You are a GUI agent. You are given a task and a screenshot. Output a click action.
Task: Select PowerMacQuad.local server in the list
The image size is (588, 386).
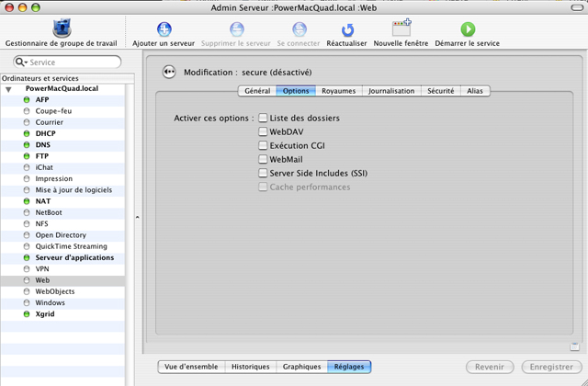(x=62, y=88)
